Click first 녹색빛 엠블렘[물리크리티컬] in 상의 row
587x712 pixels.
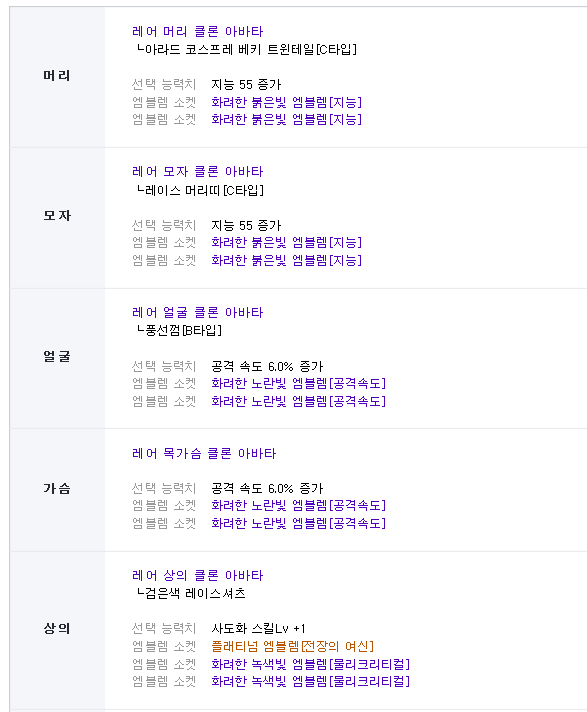(310, 664)
